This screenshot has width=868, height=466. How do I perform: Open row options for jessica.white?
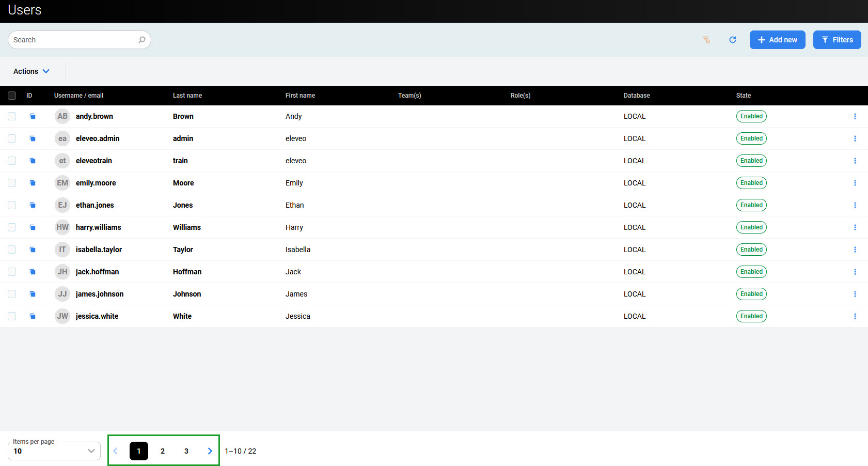click(x=855, y=316)
